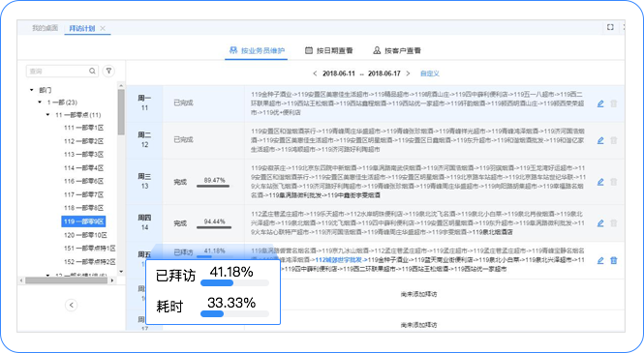Edit the 周一 11 visit plan

[600, 103]
